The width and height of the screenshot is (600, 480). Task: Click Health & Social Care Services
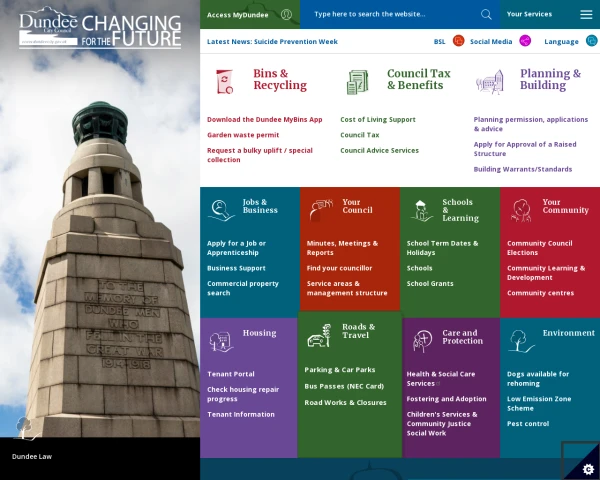[440, 379]
